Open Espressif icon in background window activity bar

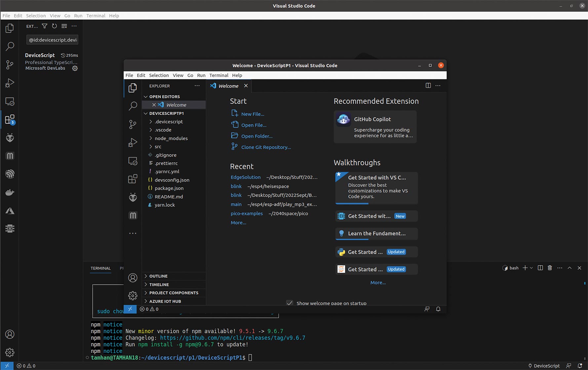10,174
